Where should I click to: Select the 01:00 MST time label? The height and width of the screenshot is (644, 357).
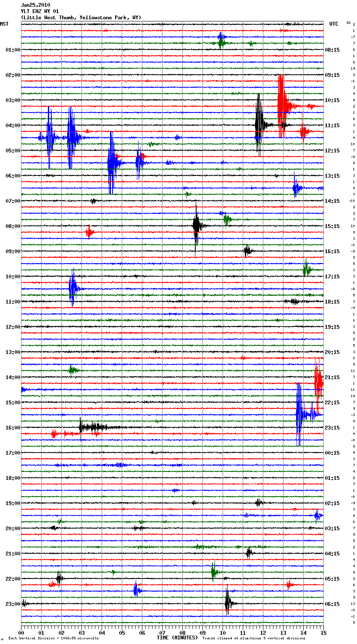tap(13, 50)
